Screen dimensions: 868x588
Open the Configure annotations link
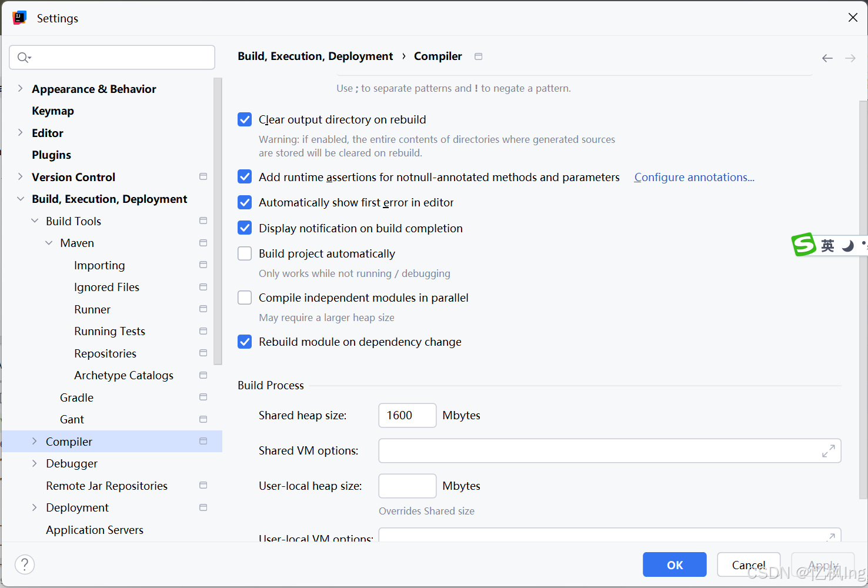[694, 177]
